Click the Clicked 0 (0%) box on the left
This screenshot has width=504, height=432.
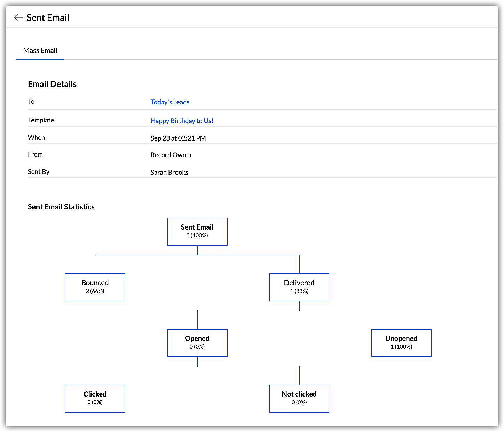[x=95, y=398]
